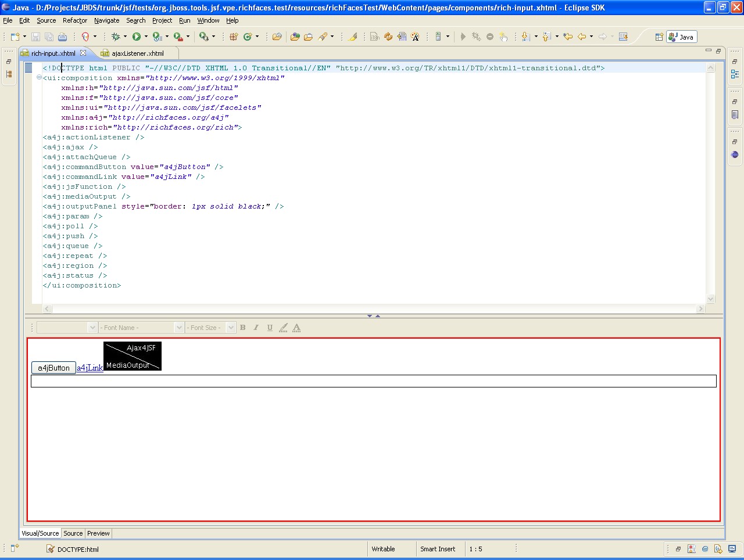
Task: Click the New file wizard icon
Action: [15, 37]
